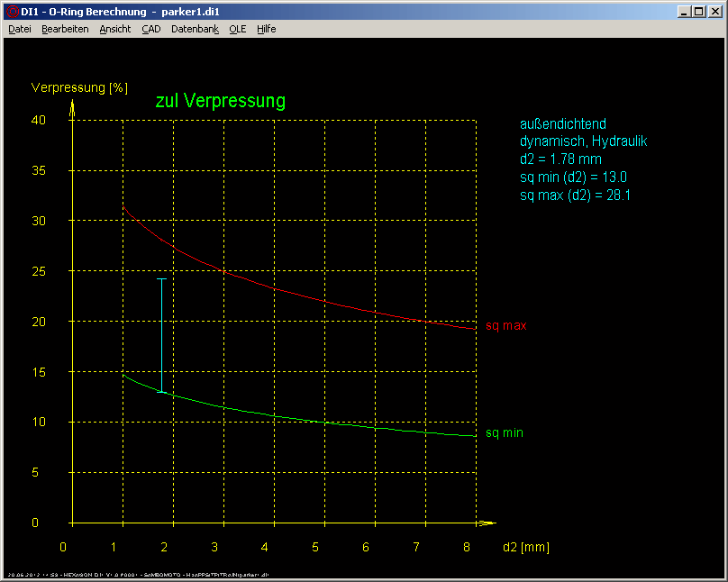The height and width of the screenshot is (582, 728).
Task: Expand the Ansicht menu
Action: point(115,29)
